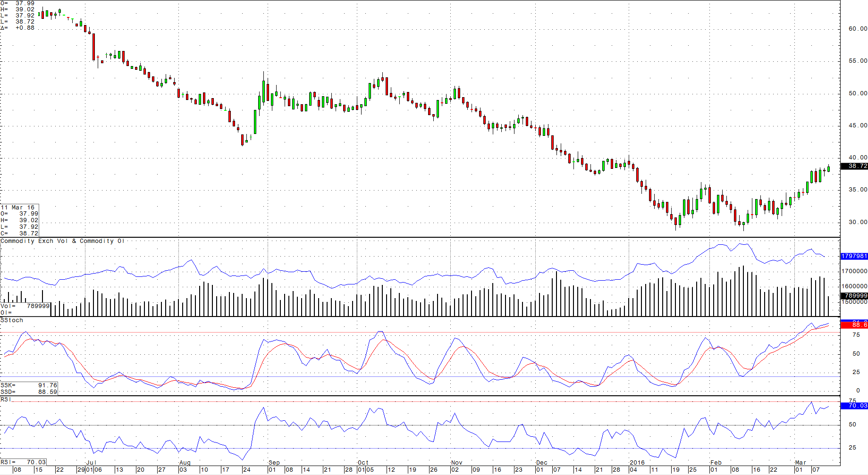Click the Oct month label on time axis
Image resolution: width=868 pixels, height=475 pixels.
(x=363, y=463)
